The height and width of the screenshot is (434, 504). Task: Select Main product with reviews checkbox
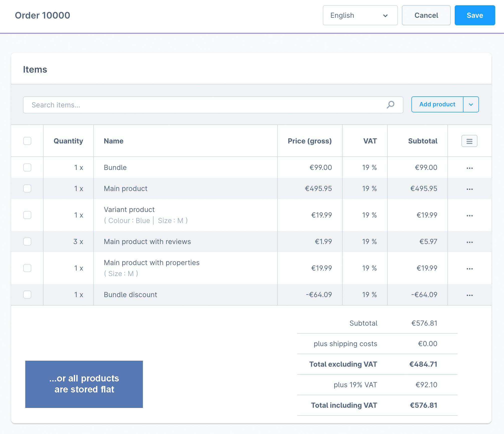[x=27, y=242]
